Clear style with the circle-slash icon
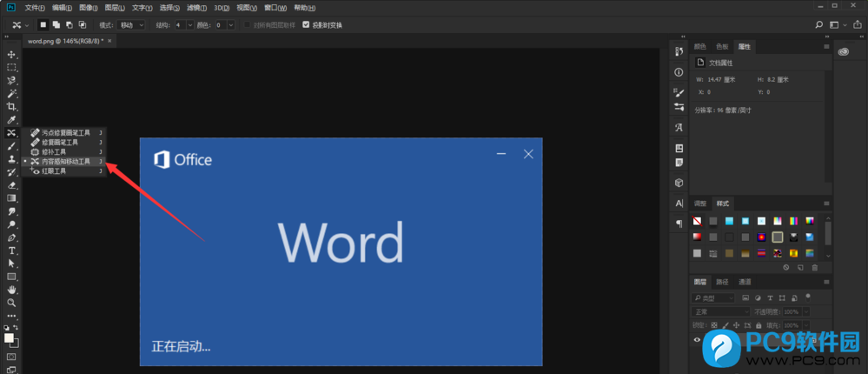This screenshot has height=374, width=868. click(x=786, y=268)
